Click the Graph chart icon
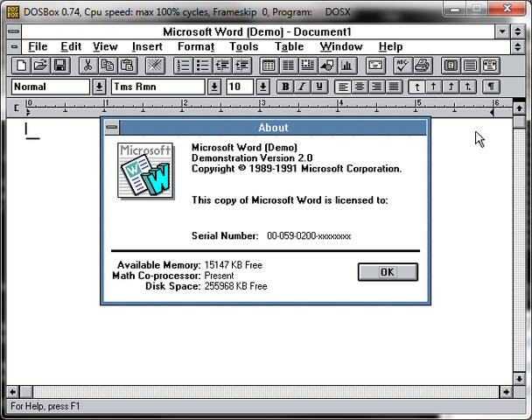 coord(346,66)
